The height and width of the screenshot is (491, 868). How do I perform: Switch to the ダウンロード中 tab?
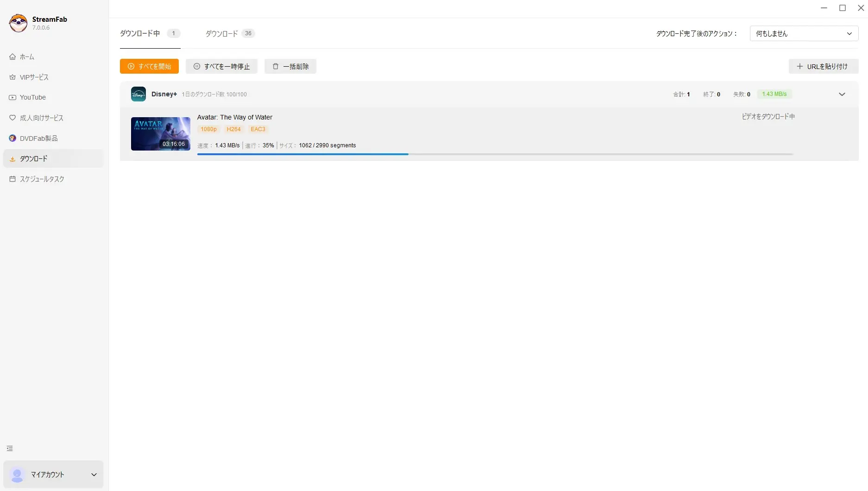[x=150, y=33]
